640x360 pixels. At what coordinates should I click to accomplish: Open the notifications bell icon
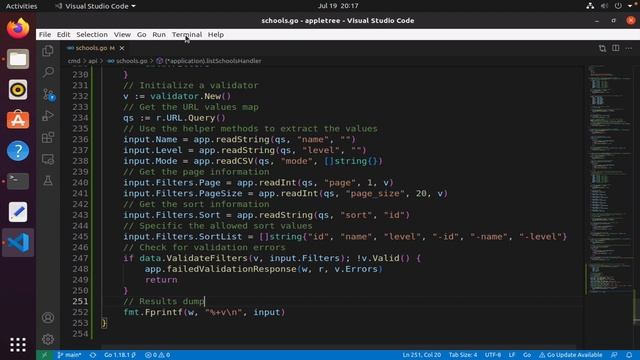pyautogui.click(x=629, y=355)
